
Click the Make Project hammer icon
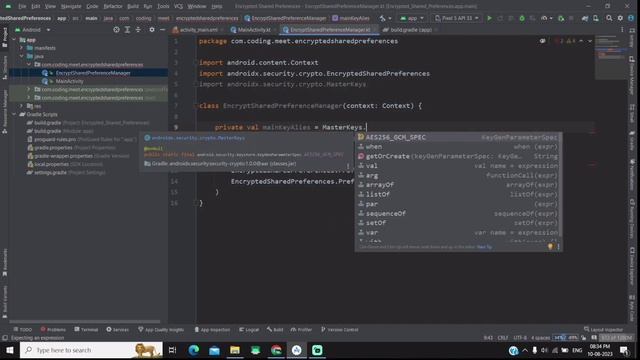click(382, 18)
